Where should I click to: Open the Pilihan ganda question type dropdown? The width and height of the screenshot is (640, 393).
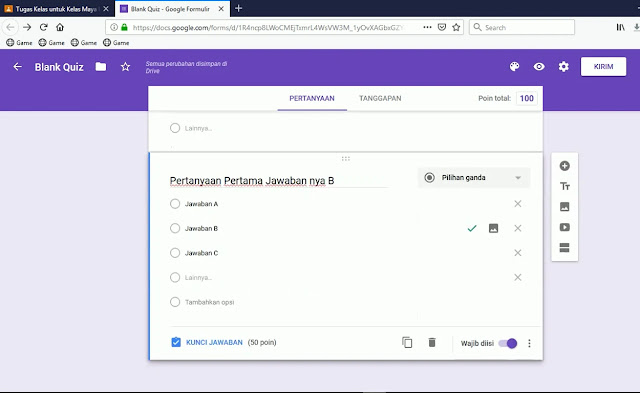coord(473,178)
